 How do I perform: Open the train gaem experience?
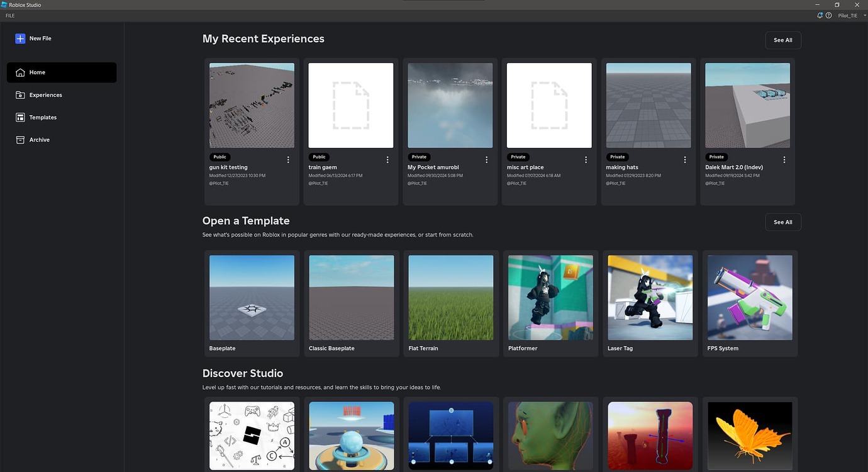coord(350,104)
